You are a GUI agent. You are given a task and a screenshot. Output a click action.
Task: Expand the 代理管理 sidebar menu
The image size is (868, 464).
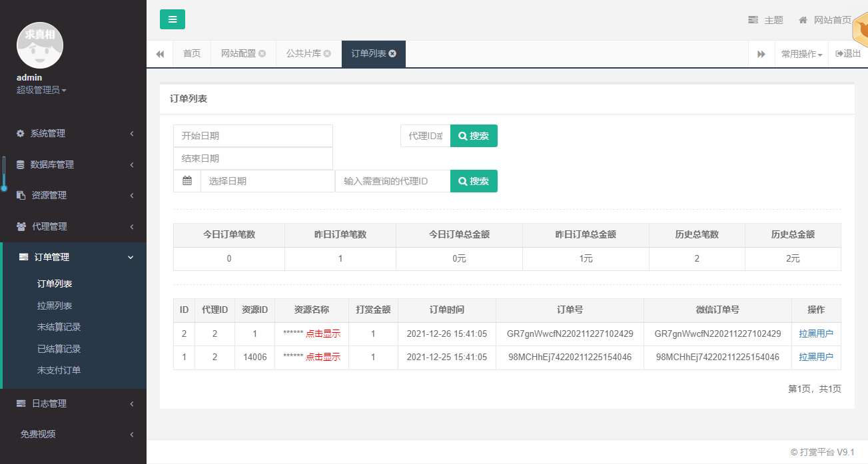pyautogui.click(x=73, y=226)
